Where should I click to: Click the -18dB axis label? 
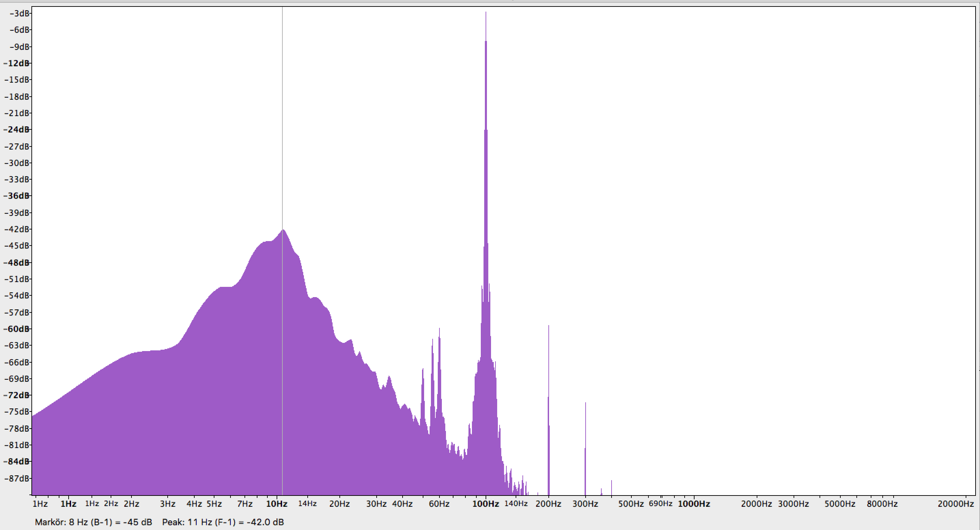(x=17, y=97)
